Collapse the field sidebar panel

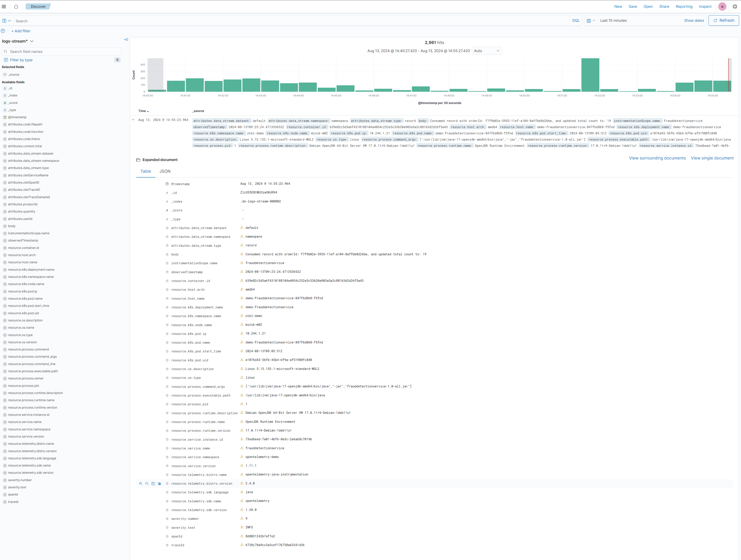126,39
